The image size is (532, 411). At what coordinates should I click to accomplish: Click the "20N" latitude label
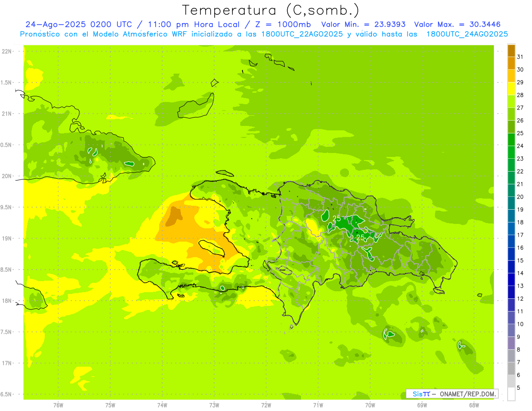click(x=7, y=176)
